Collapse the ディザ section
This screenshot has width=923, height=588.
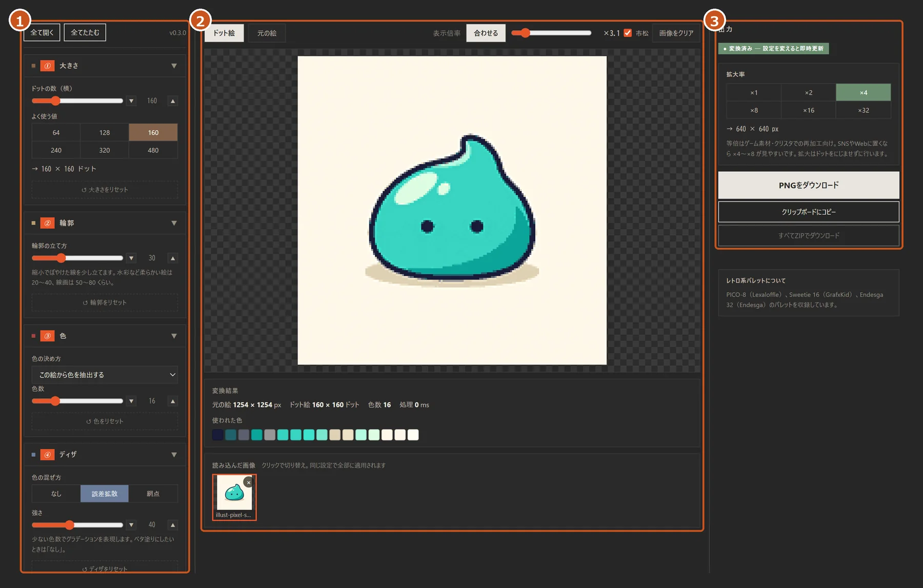tap(174, 455)
